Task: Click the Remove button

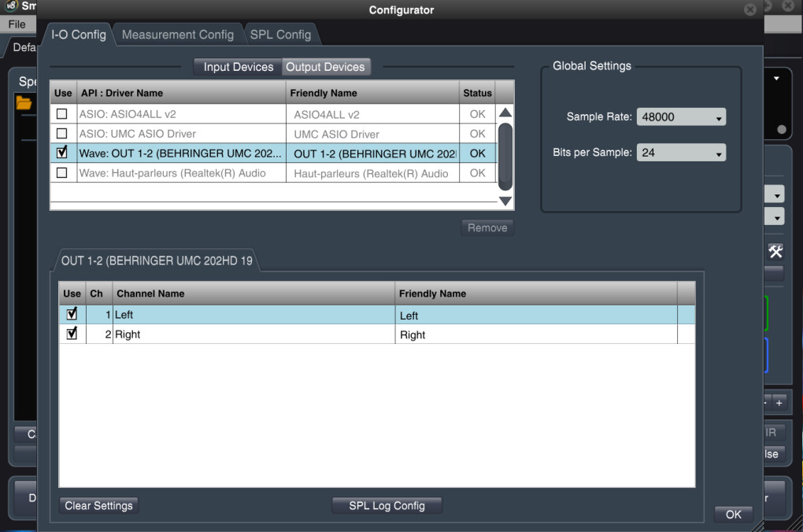Action: coord(487,228)
